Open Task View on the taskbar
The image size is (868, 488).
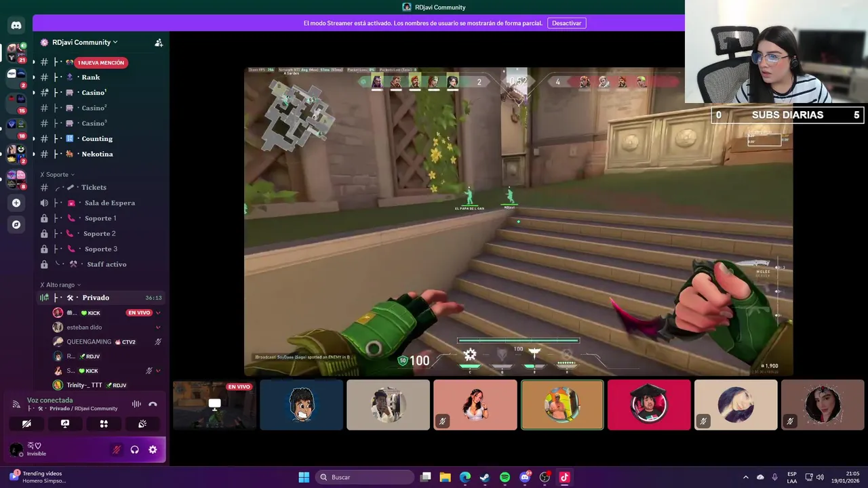(425, 477)
